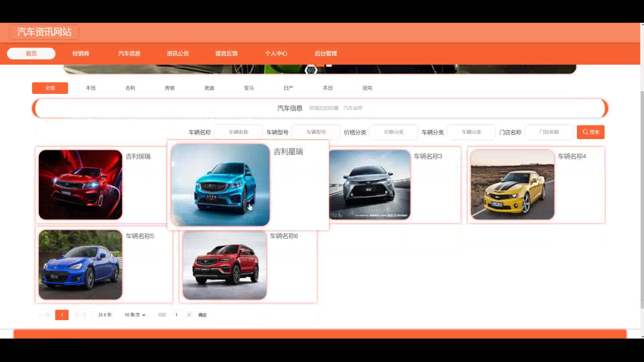The image size is (644, 362).
Task: Click the 共6条 total count text
Action: 105,315
